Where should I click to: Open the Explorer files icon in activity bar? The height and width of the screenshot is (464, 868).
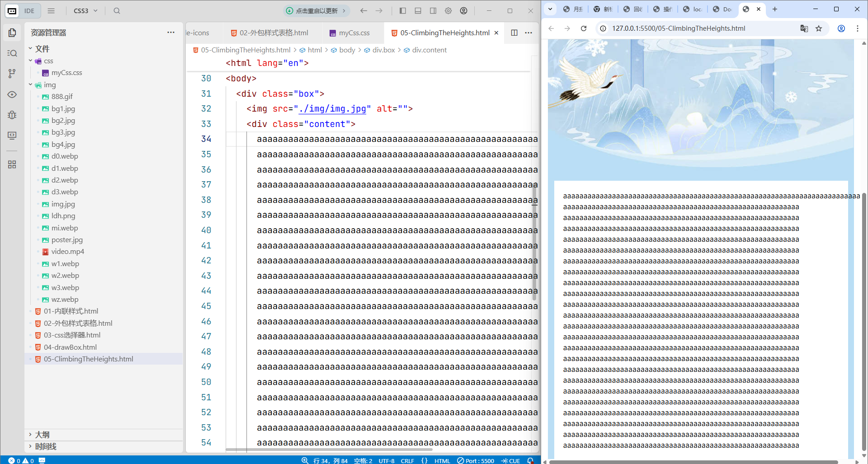[x=12, y=33]
